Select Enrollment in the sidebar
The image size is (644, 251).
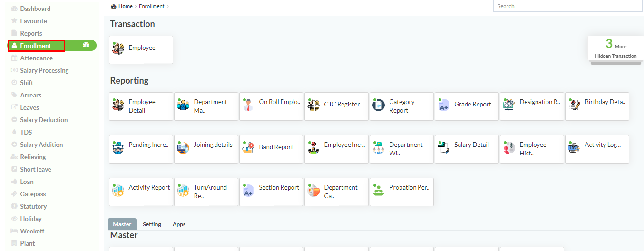coord(36,46)
